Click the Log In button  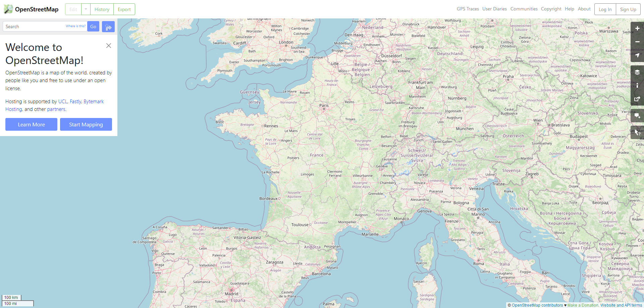coord(605,9)
